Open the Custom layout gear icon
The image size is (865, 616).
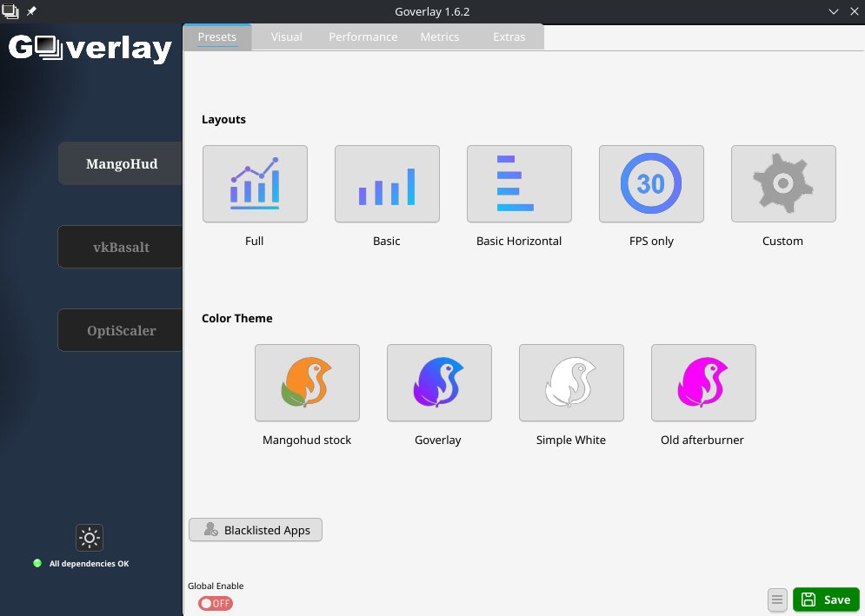point(783,183)
